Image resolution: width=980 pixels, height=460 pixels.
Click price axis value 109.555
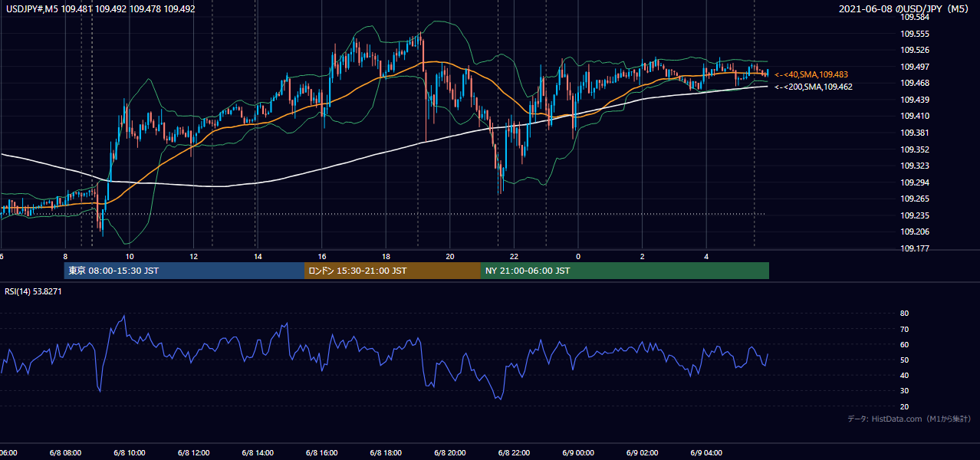(914, 34)
